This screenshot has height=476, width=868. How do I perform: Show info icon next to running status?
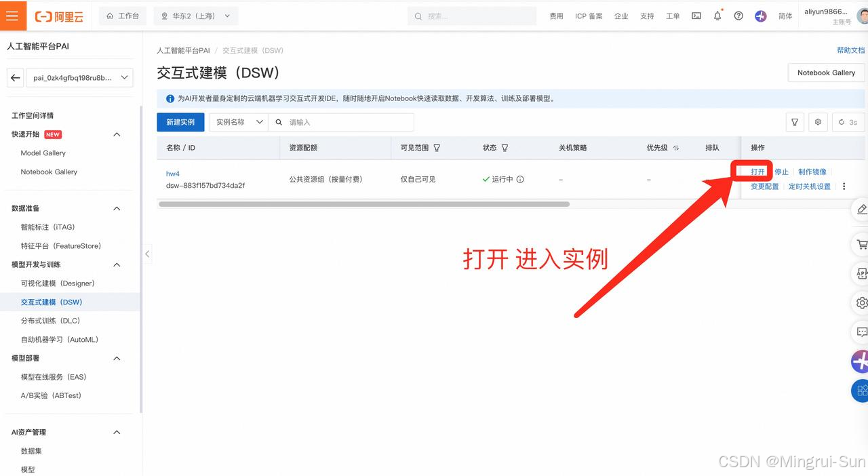pos(520,180)
